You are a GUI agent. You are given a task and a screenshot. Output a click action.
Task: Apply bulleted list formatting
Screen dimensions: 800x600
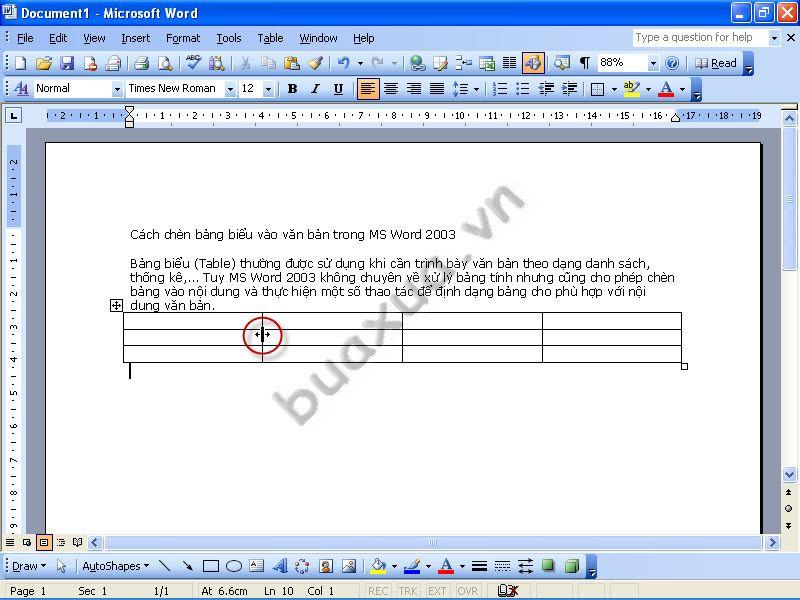tap(522, 89)
